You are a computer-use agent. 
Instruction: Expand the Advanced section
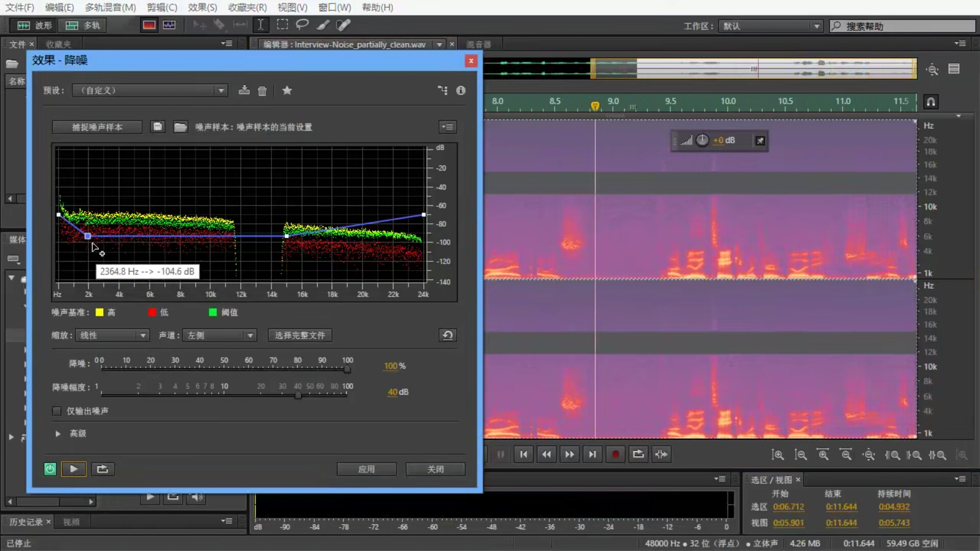pyautogui.click(x=58, y=433)
